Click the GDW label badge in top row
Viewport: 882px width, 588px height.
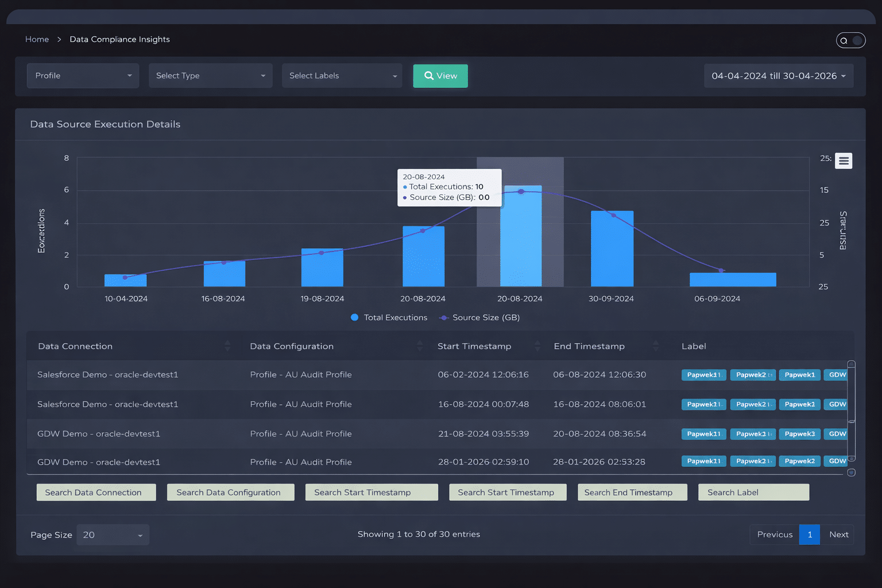pos(836,374)
